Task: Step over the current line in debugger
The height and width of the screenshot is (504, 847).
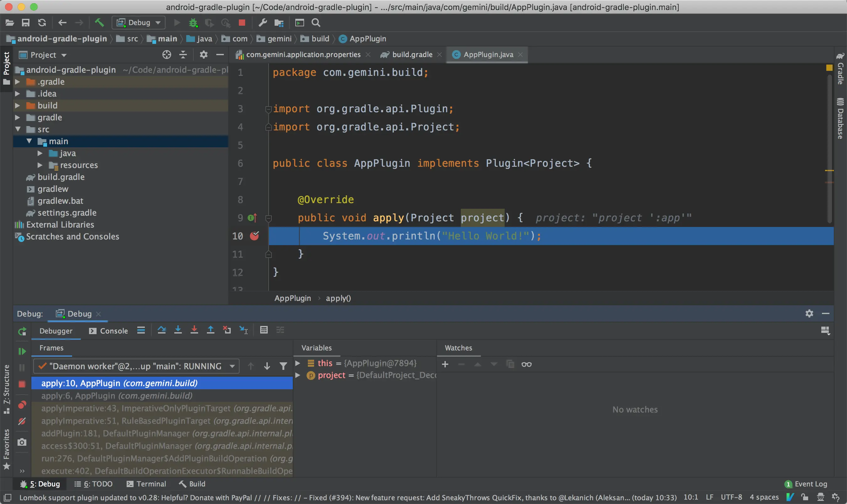Action: (x=162, y=330)
